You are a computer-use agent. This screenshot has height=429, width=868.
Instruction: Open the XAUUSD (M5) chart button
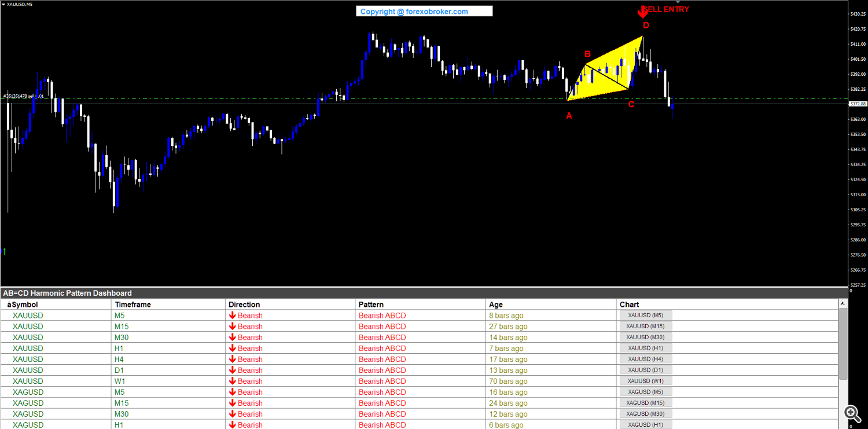pyautogui.click(x=646, y=316)
